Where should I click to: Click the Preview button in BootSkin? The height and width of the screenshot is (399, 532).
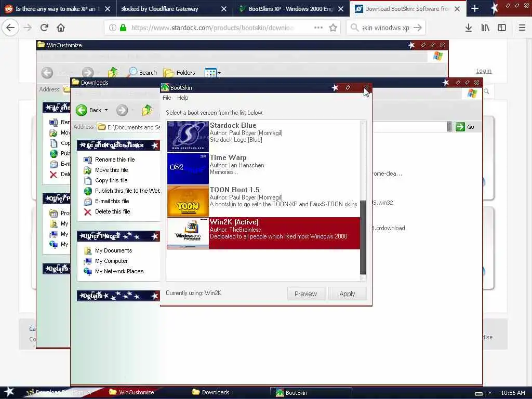[x=305, y=294]
